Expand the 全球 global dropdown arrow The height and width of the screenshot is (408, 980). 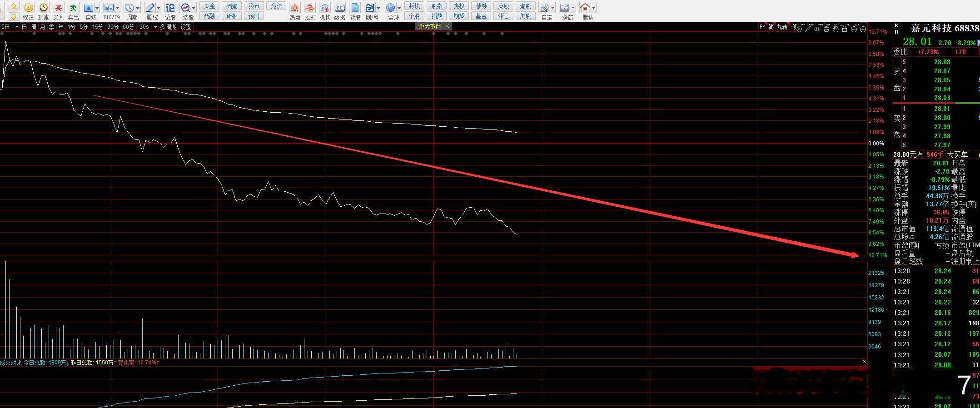[x=399, y=8]
